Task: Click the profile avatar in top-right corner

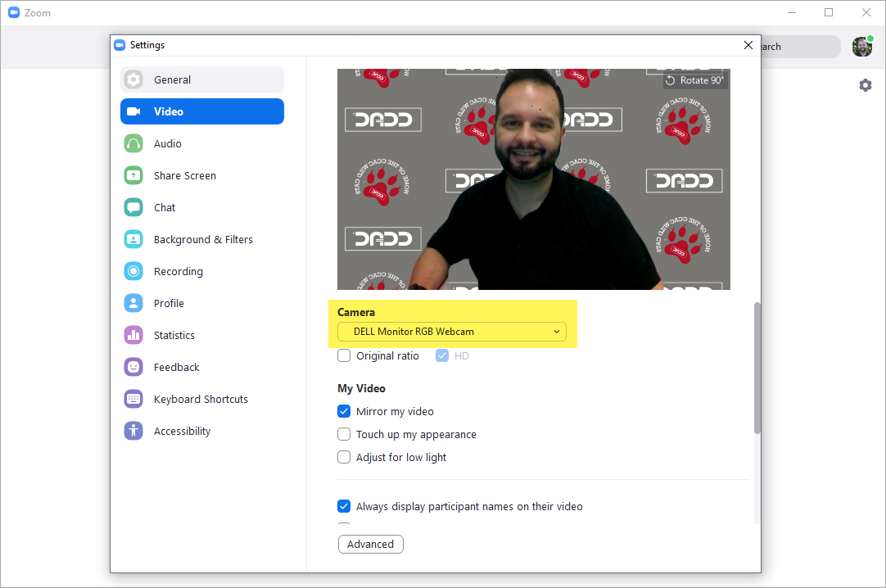Action: (861, 47)
